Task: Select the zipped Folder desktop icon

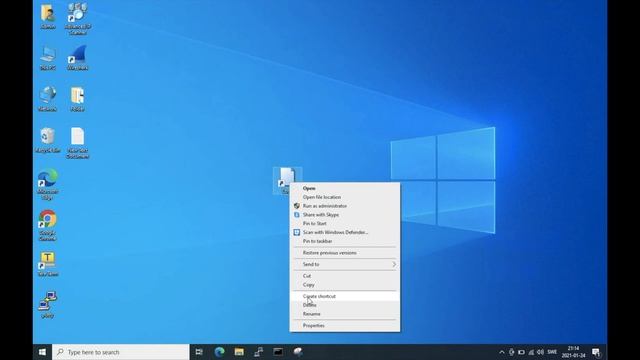Action: 78,99
